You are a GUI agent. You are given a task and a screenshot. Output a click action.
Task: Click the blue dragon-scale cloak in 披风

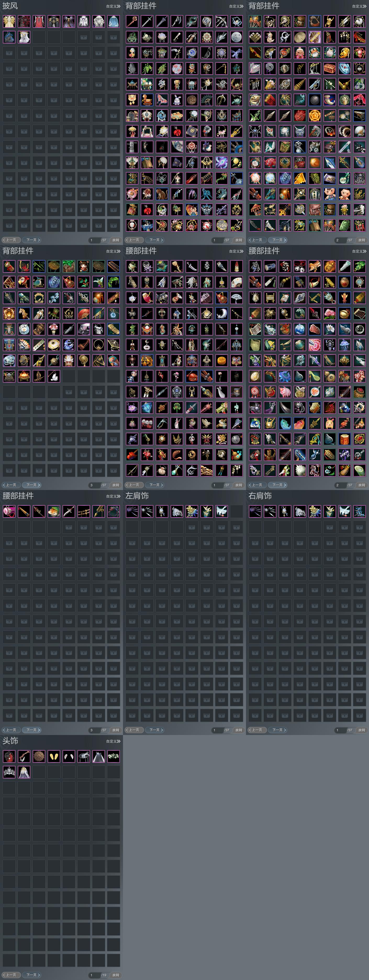click(9, 37)
